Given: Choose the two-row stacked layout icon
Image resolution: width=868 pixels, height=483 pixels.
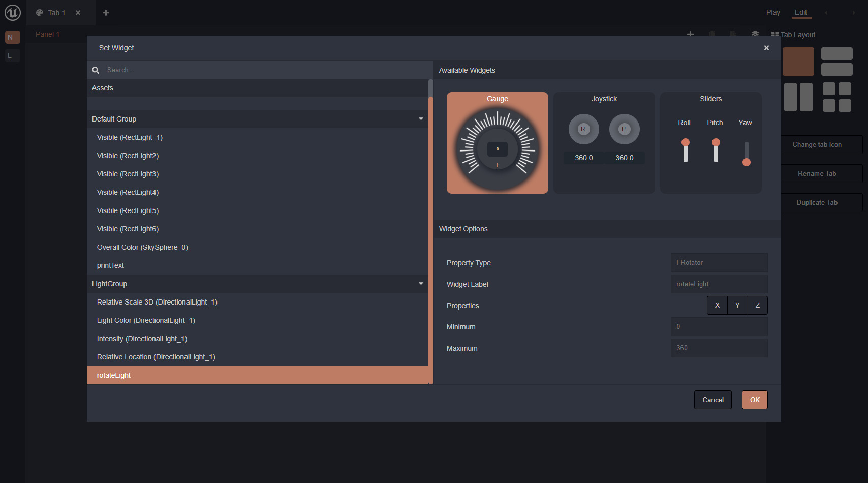Looking at the screenshot, I should coord(836,62).
